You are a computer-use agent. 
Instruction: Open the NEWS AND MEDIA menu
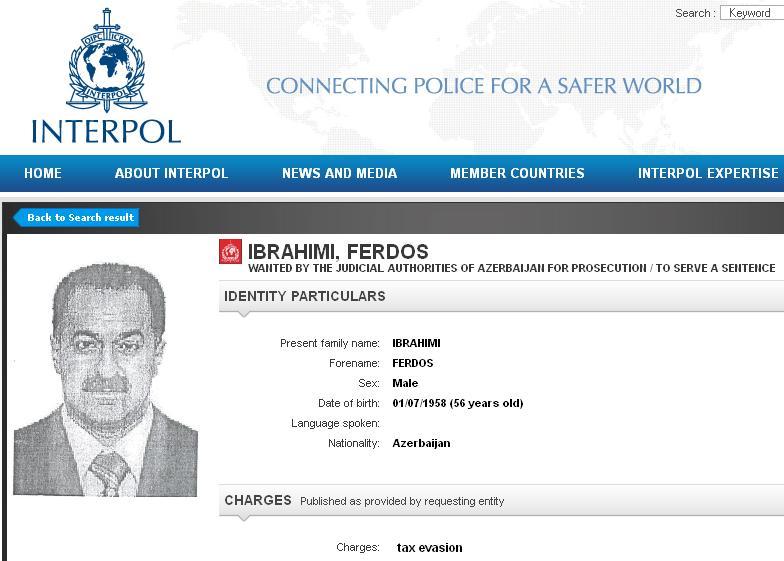point(340,173)
